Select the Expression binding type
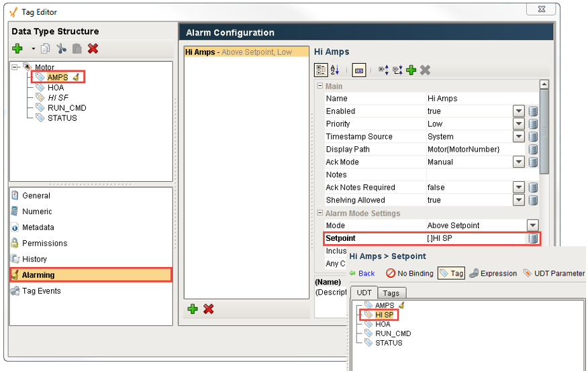 click(x=493, y=273)
